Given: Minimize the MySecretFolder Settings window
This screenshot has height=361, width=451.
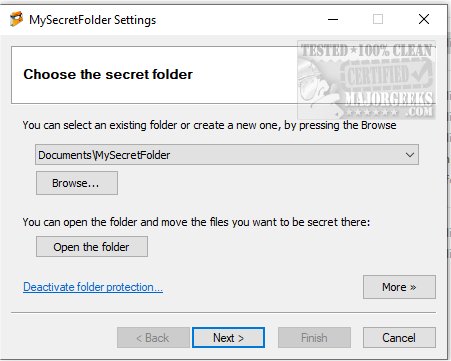Looking at the screenshot, I should tap(333, 19).
